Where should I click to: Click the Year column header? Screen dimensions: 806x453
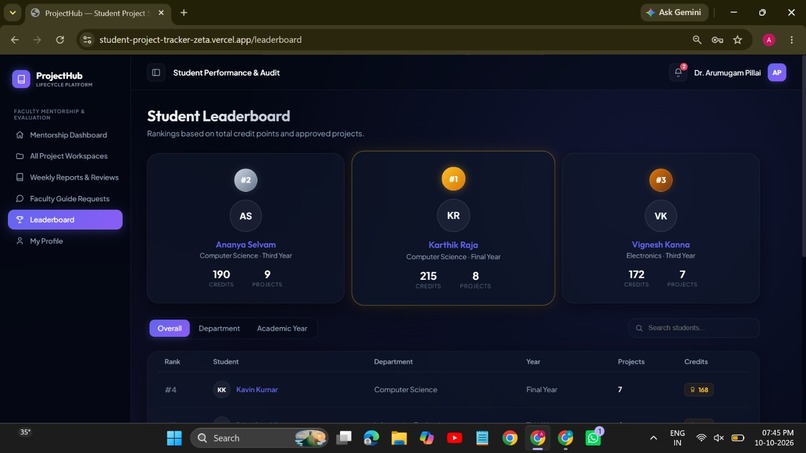coord(533,361)
